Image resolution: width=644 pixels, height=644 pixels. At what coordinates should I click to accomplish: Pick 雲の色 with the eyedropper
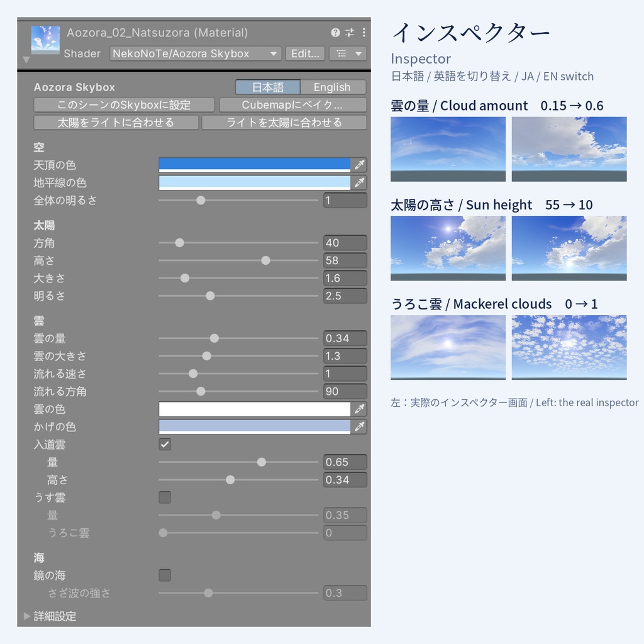point(359,409)
